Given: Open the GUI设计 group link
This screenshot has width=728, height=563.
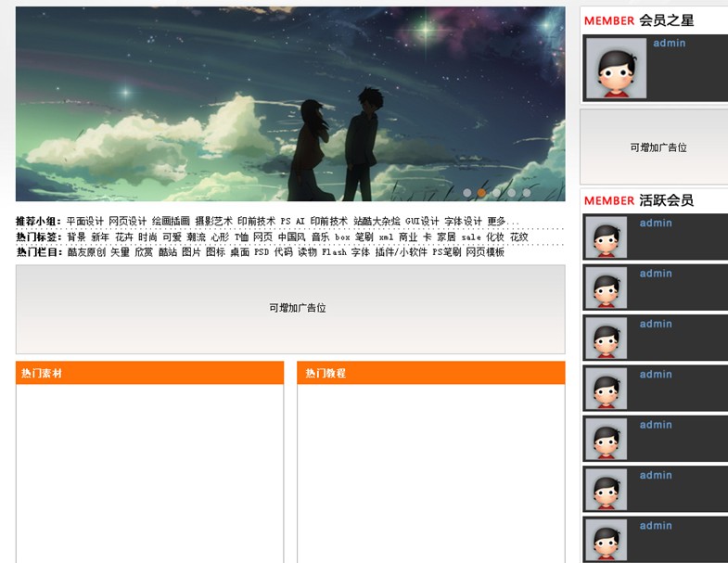Looking at the screenshot, I should [x=422, y=221].
